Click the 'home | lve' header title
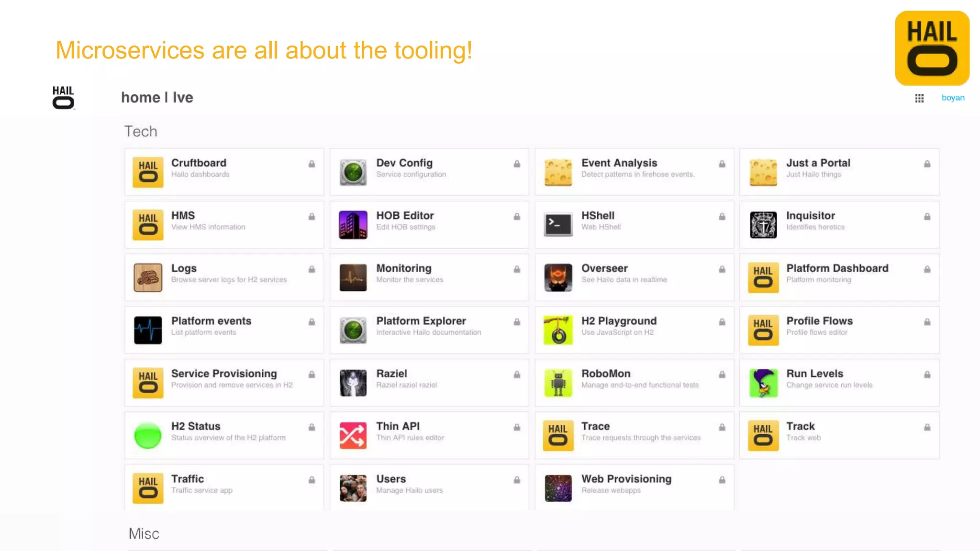This screenshot has width=980, height=551. tap(157, 98)
